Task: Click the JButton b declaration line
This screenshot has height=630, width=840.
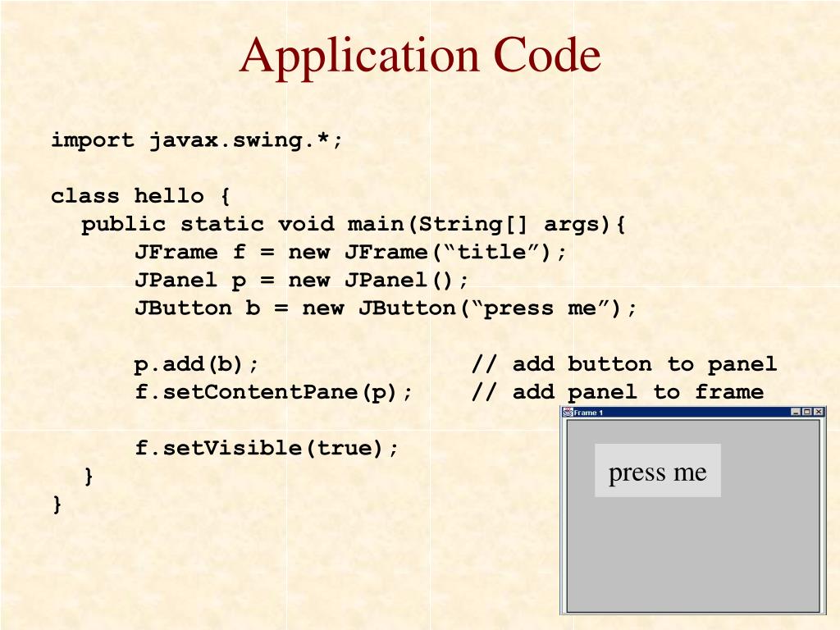Action: click(386, 308)
